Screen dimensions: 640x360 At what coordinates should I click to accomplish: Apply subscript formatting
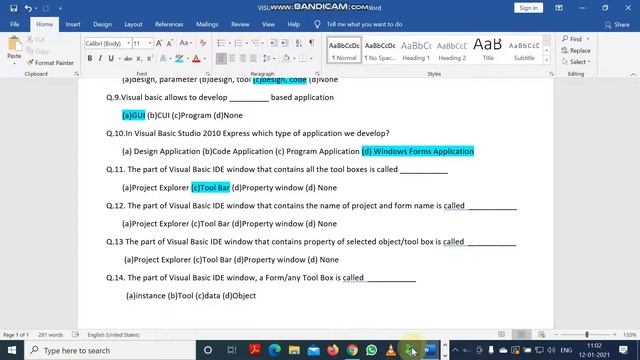point(139,59)
